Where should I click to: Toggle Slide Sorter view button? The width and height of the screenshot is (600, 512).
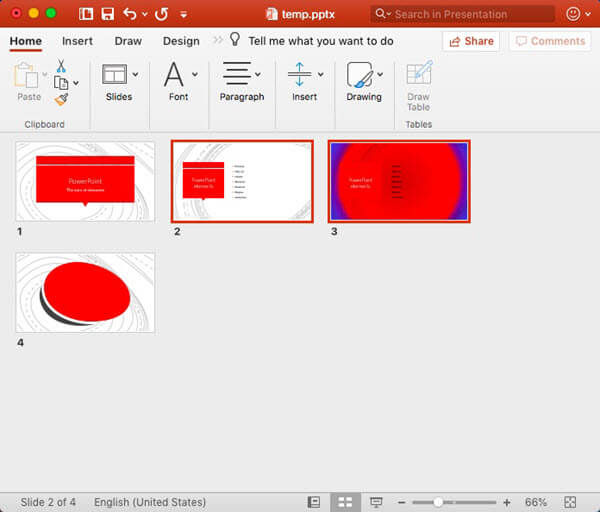pyautogui.click(x=345, y=502)
